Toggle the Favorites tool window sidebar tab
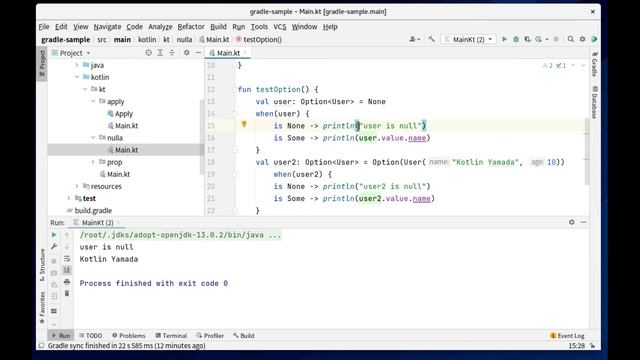 pos(42,308)
